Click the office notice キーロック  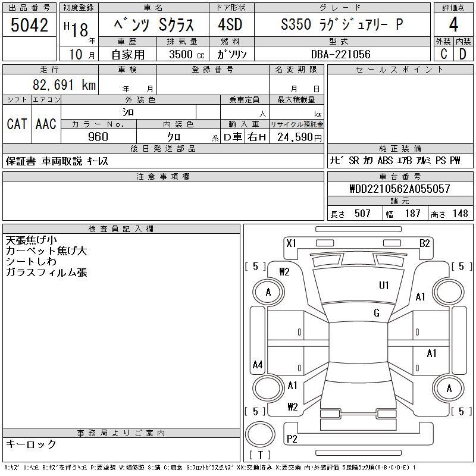(31, 444)
